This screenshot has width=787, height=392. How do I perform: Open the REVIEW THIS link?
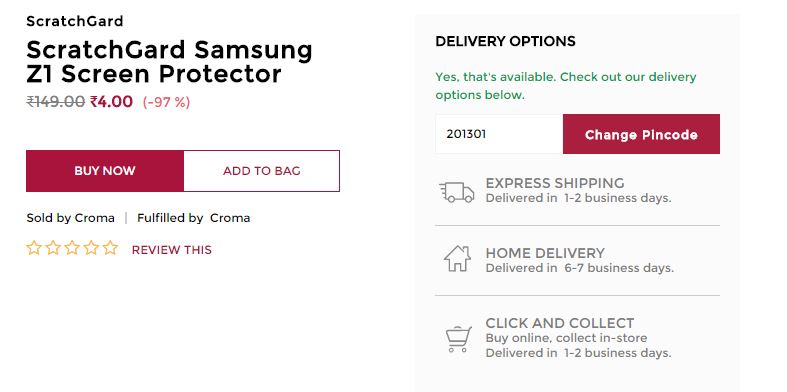pos(172,249)
